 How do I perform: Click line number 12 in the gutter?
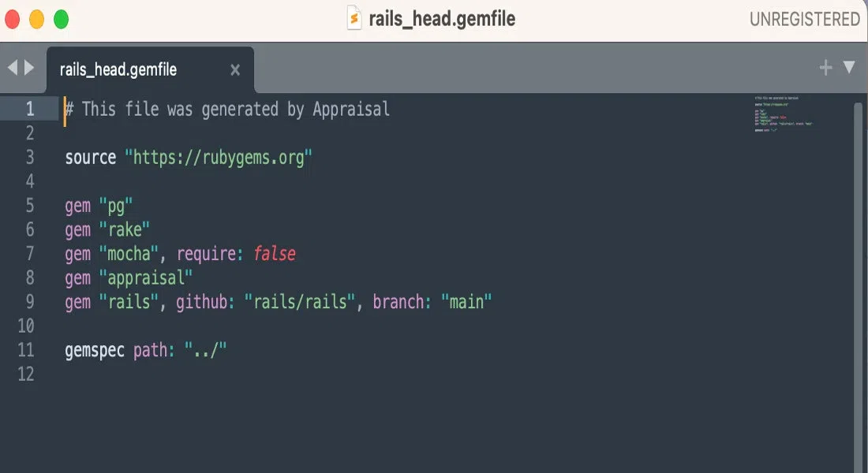26,374
